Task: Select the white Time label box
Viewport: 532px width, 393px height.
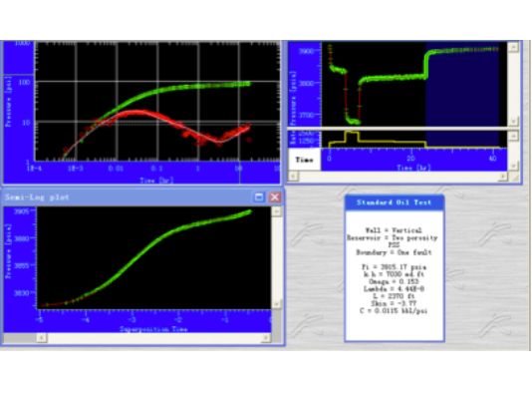Action: click(304, 160)
